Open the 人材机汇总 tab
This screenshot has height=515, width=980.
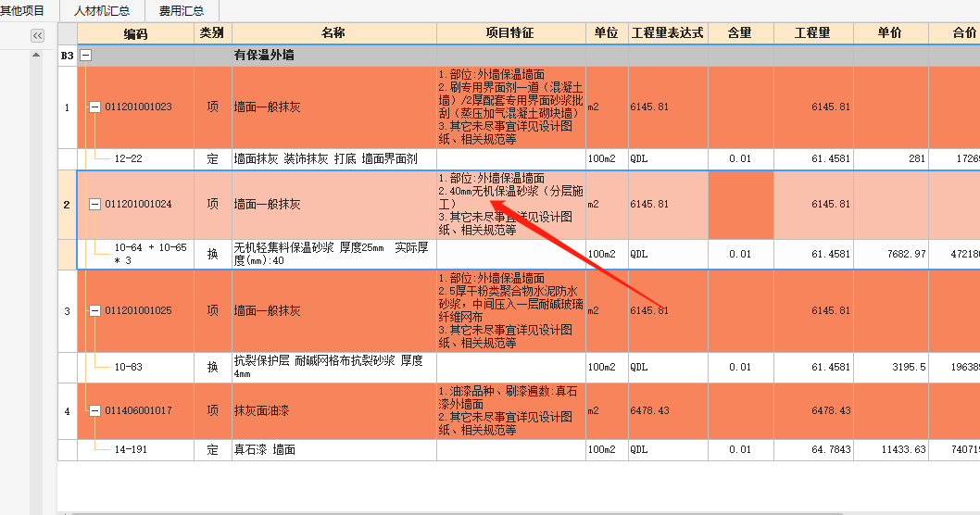pos(102,10)
